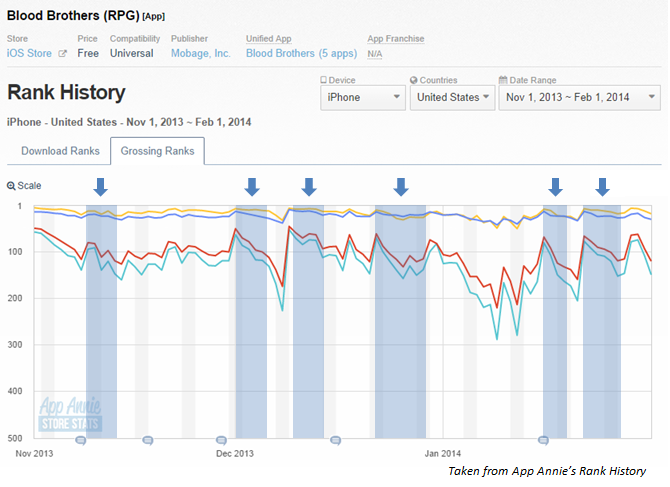Viewport: 670px width, 487px height.
Task: Click the N/A App Franchise value
Action: (374, 54)
